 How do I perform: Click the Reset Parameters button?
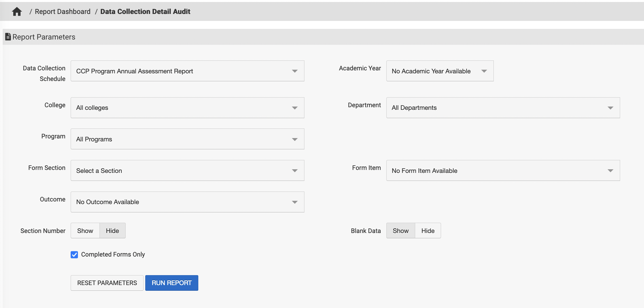(107, 283)
